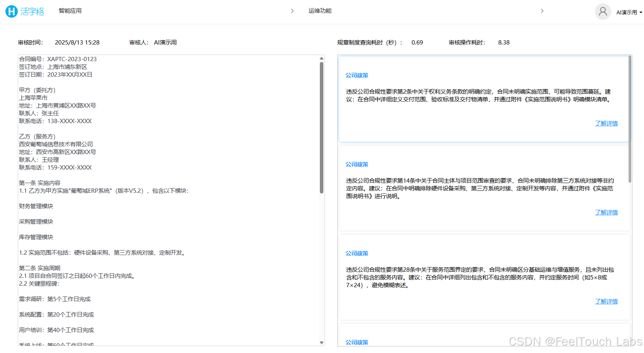Click the contract panel scrollbar thumb
The height and width of the screenshot is (353, 644).
[321, 128]
